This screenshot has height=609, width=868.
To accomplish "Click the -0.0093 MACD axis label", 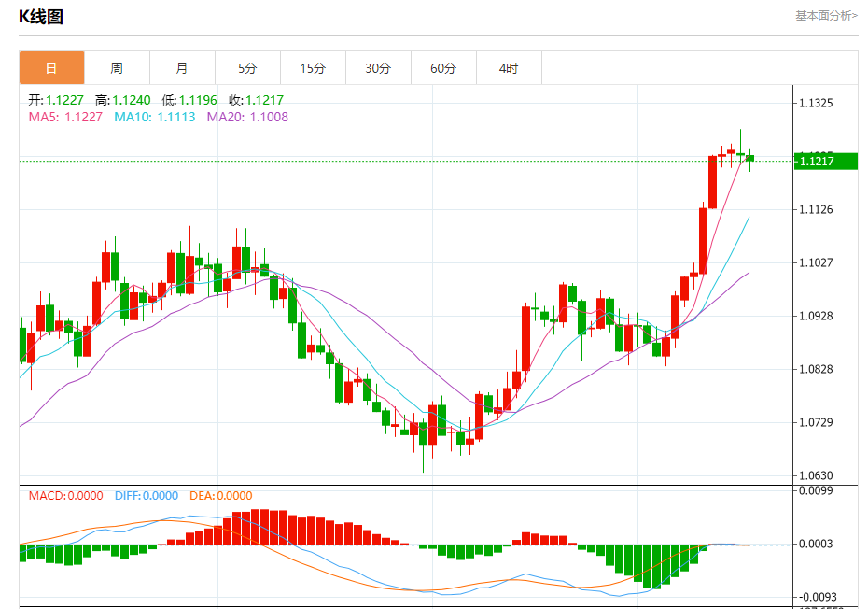I will (816, 597).
